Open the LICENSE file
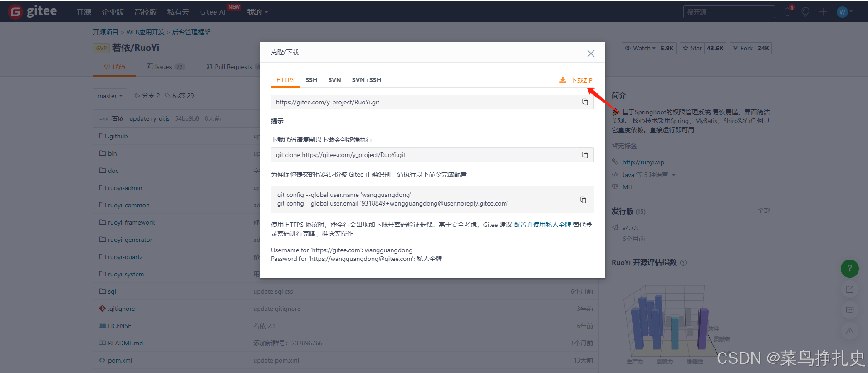868x373 pixels. tap(119, 326)
